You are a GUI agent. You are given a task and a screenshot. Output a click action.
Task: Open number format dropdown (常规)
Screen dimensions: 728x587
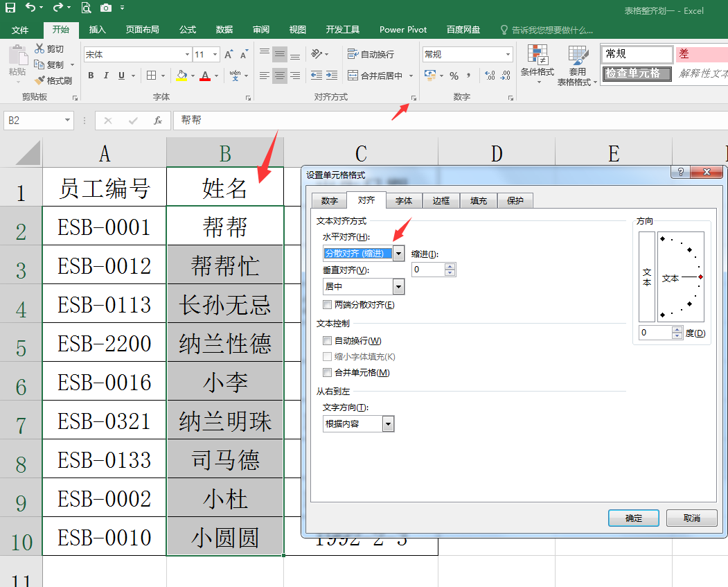click(x=508, y=54)
